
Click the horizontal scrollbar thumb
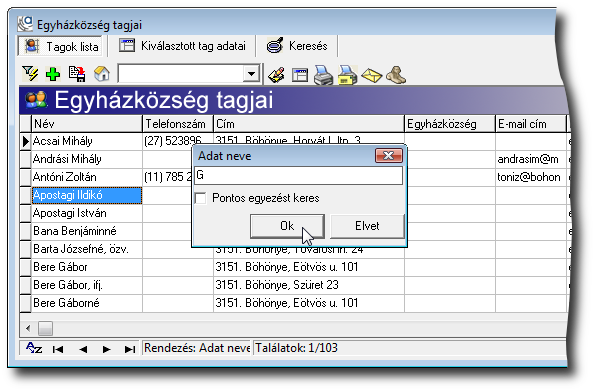point(45,329)
